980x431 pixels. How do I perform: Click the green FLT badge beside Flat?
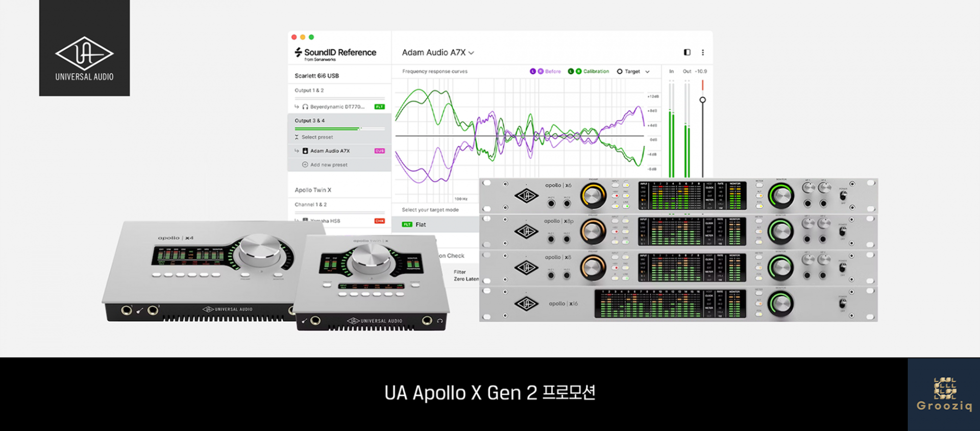407,224
